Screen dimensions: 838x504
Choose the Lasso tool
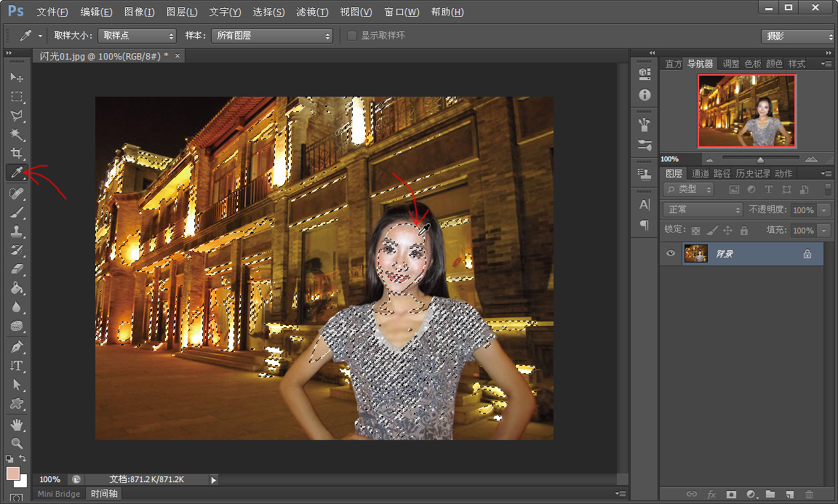click(17, 116)
